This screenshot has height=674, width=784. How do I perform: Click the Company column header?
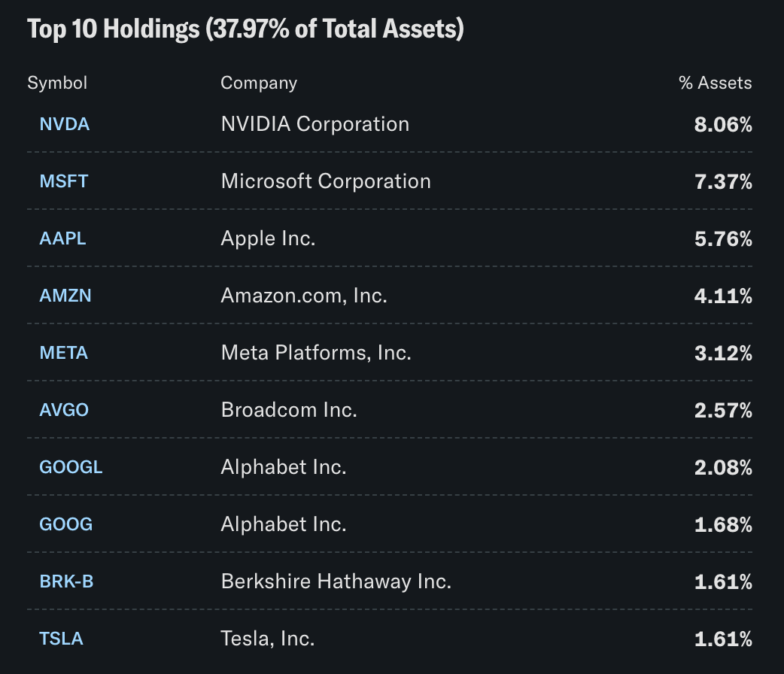tap(259, 83)
